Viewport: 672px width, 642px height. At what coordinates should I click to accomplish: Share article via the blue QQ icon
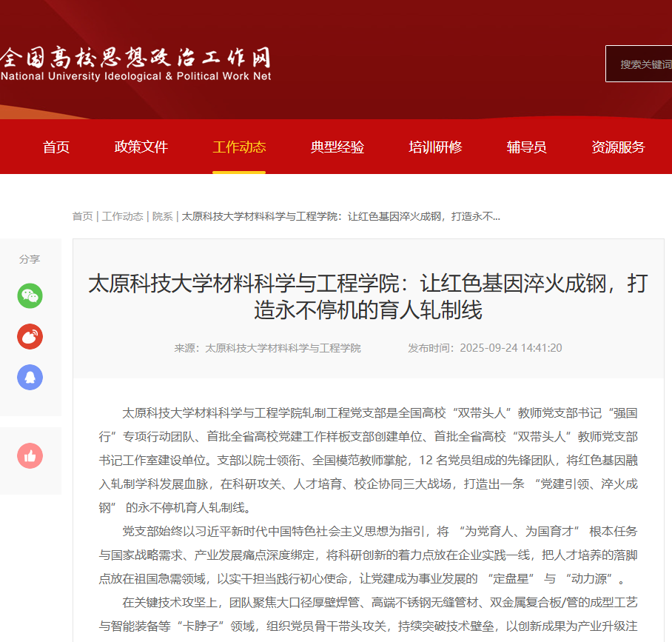pyautogui.click(x=30, y=378)
